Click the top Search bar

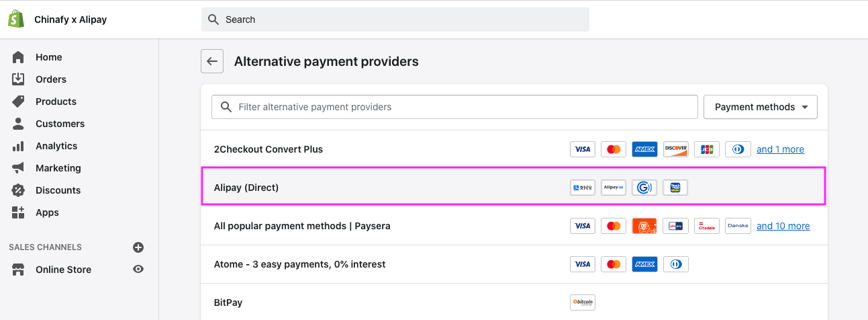point(395,19)
